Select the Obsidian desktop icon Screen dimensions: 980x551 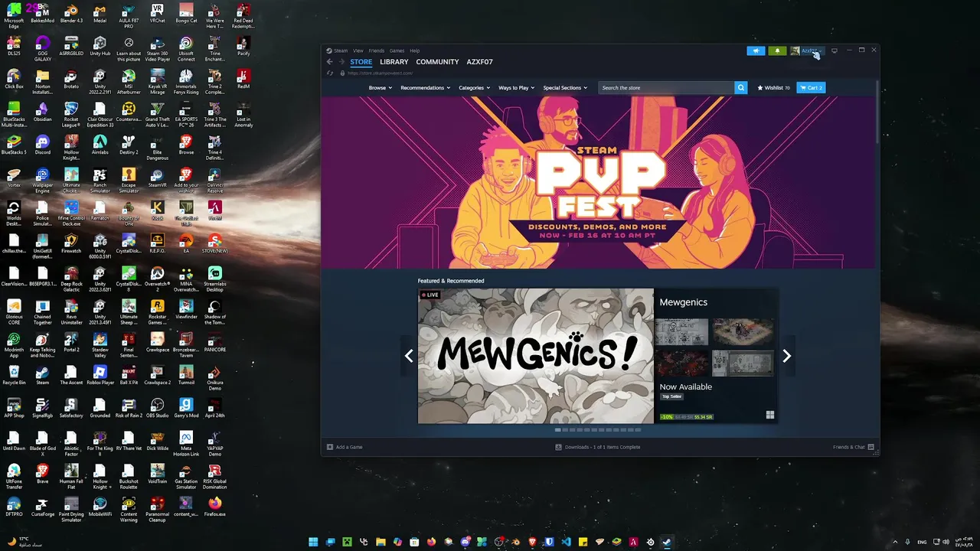point(43,112)
